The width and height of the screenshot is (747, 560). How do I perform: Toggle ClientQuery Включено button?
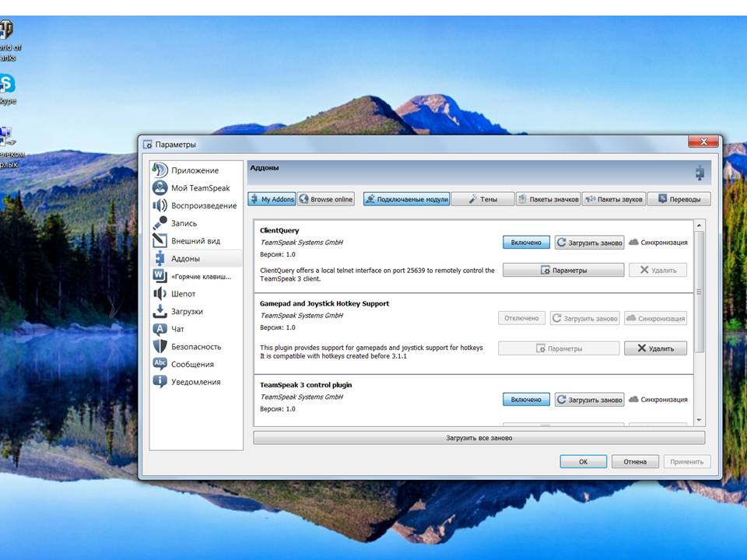pos(526,243)
